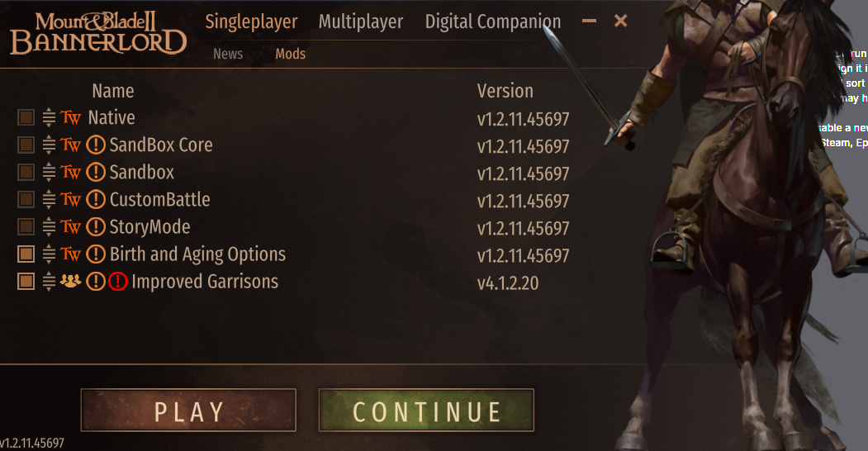
Task: Click the orange warning icon next to Sandbox
Action: 96,172
